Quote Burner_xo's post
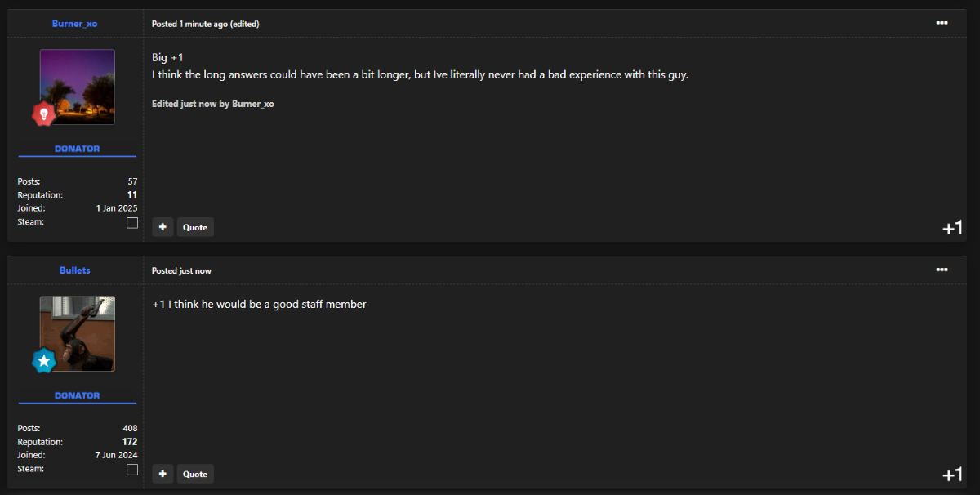980x495 pixels. tap(195, 227)
